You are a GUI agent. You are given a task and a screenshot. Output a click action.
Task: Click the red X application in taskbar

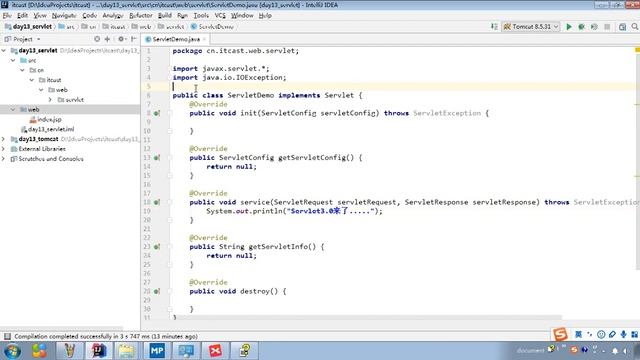pyautogui.click(x=215, y=351)
